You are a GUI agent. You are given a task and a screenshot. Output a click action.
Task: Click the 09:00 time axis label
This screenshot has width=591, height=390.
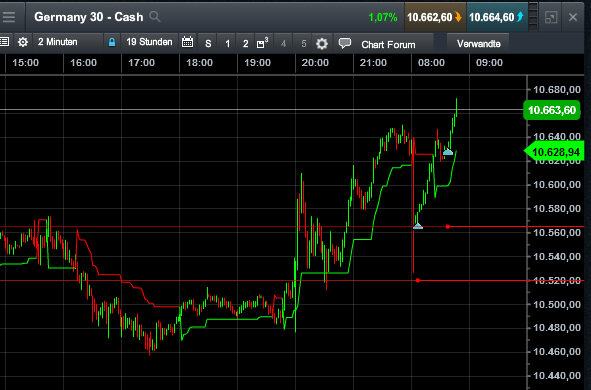489,63
